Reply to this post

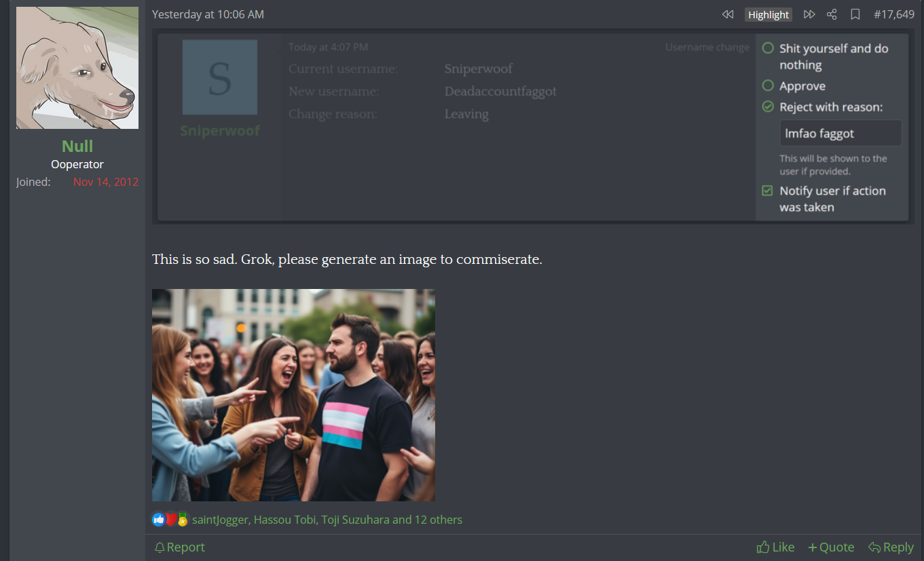[891, 547]
